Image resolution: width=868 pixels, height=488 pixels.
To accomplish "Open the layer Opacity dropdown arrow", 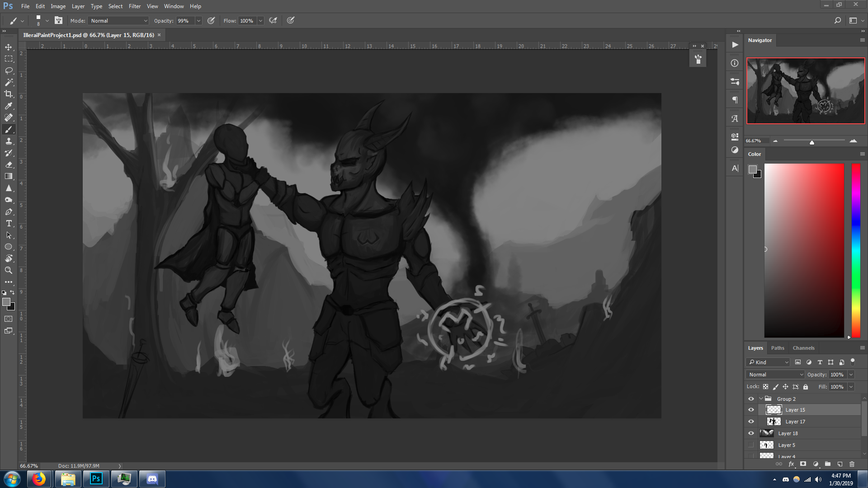I will coord(851,375).
